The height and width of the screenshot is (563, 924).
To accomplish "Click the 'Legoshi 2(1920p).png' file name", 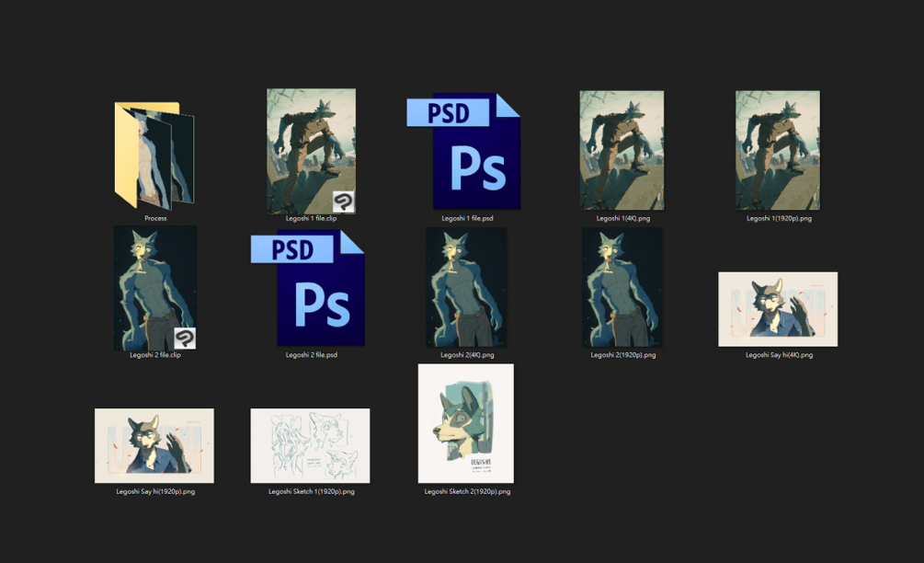I will 622,355.
